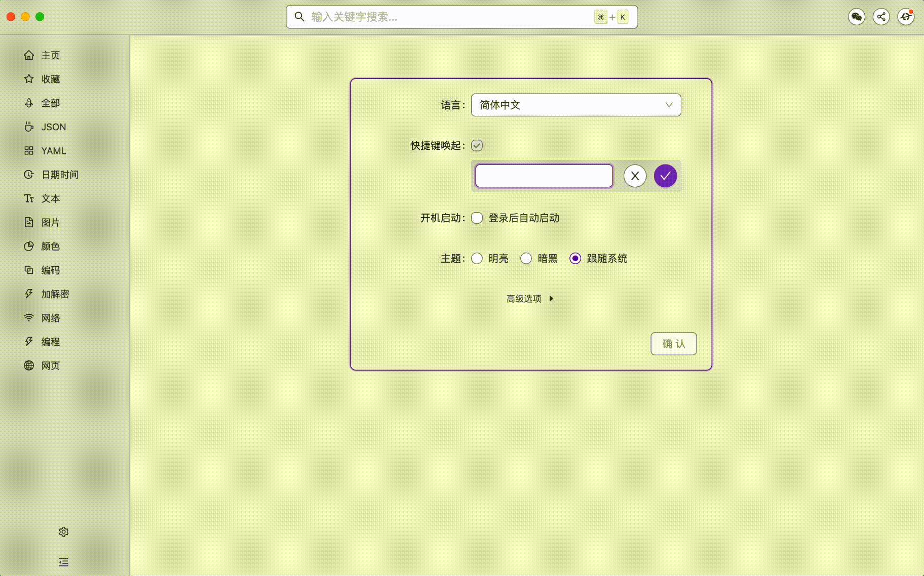Click the green macOS fullscreen window button
924x576 pixels.
40,17
